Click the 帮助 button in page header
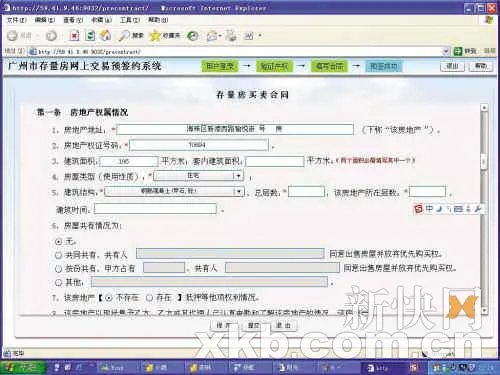Image resolution: width=500 pixels, height=375 pixels. pyautogui.click(x=480, y=66)
